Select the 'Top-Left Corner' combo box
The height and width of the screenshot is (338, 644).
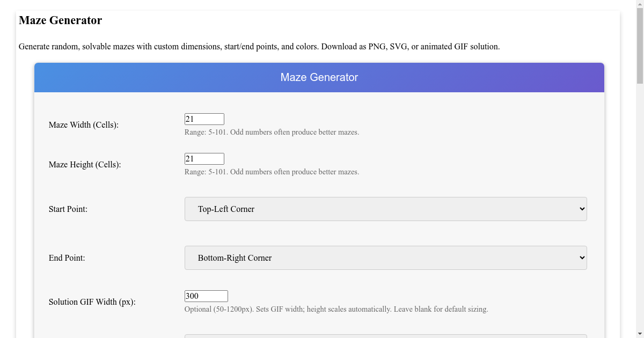coord(385,209)
